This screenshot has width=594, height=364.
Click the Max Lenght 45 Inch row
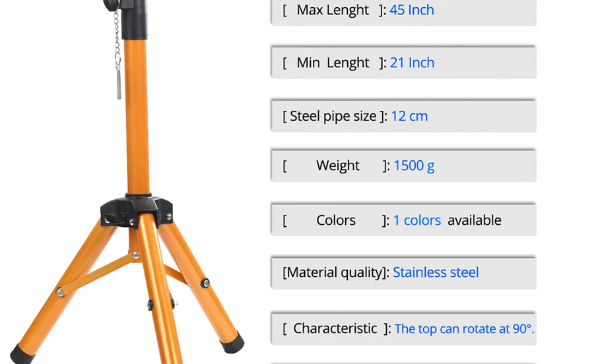404,12
